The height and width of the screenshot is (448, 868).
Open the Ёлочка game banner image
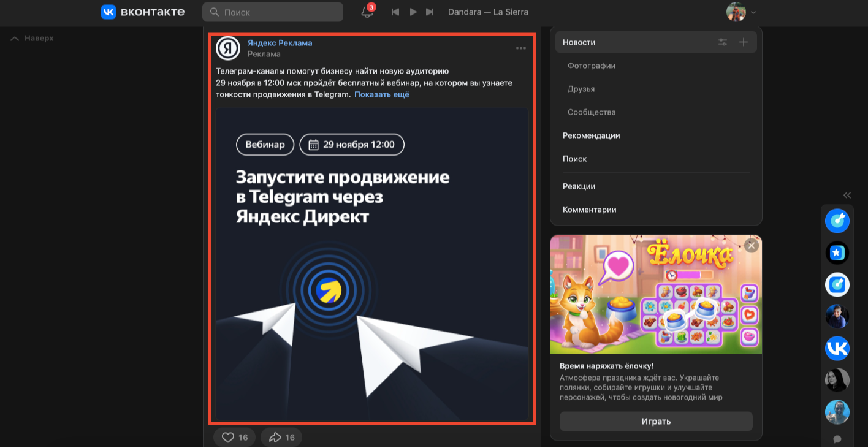(x=656, y=294)
